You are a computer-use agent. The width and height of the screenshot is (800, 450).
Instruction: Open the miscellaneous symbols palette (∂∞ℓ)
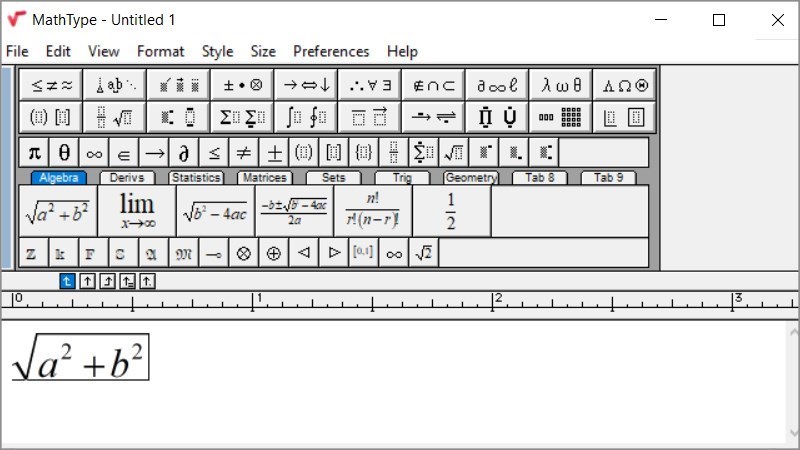pos(497,85)
